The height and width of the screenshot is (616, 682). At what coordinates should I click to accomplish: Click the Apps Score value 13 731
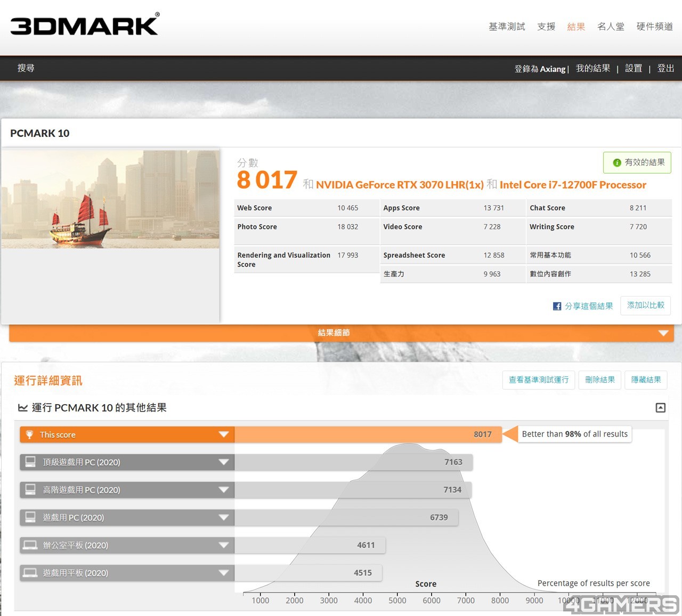tap(493, 208)
